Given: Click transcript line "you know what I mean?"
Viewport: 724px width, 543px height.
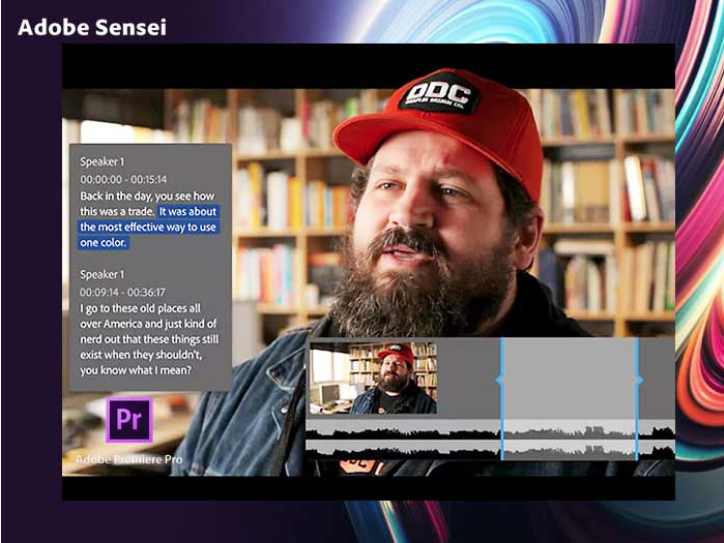Looking at the screenshot, I should coord(136,370).
